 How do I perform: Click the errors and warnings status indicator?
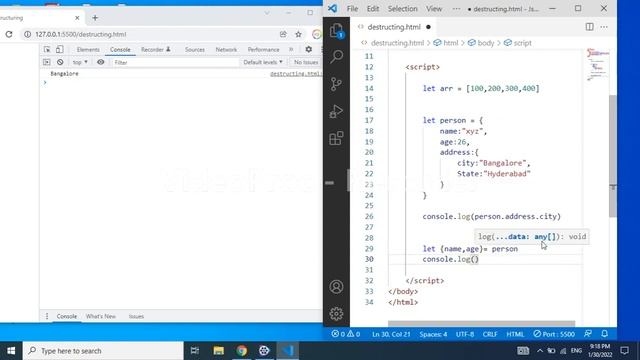click(x=345, y=334)
